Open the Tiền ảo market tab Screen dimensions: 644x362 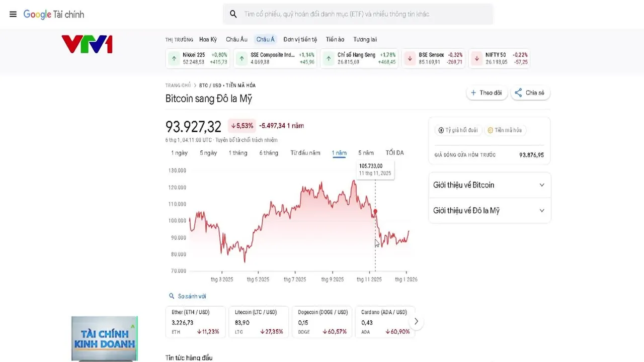pos(335,40)
